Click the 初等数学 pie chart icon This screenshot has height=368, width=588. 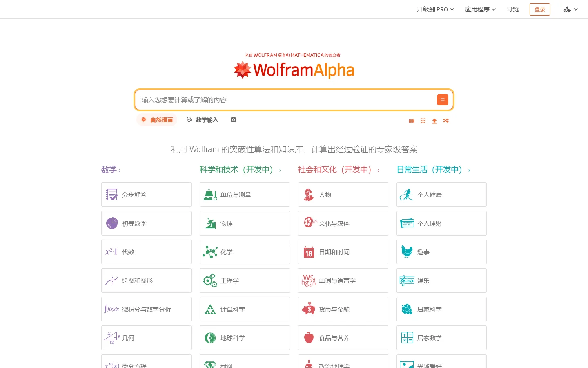tap(111, 223)
